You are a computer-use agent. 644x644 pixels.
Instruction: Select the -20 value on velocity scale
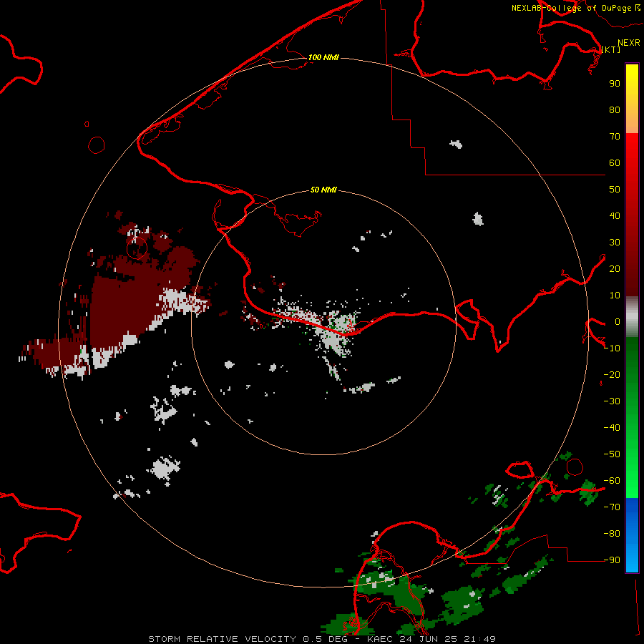[x=612, y=374]
